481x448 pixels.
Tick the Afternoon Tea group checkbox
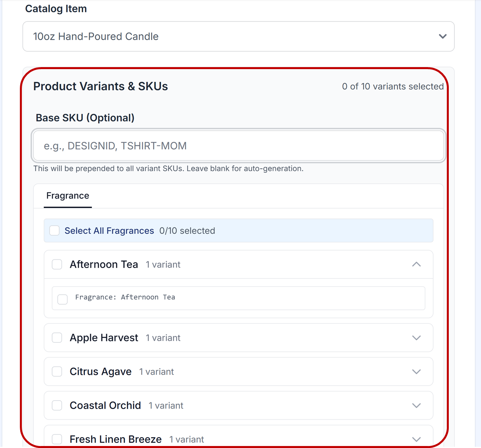pos(57,265)
